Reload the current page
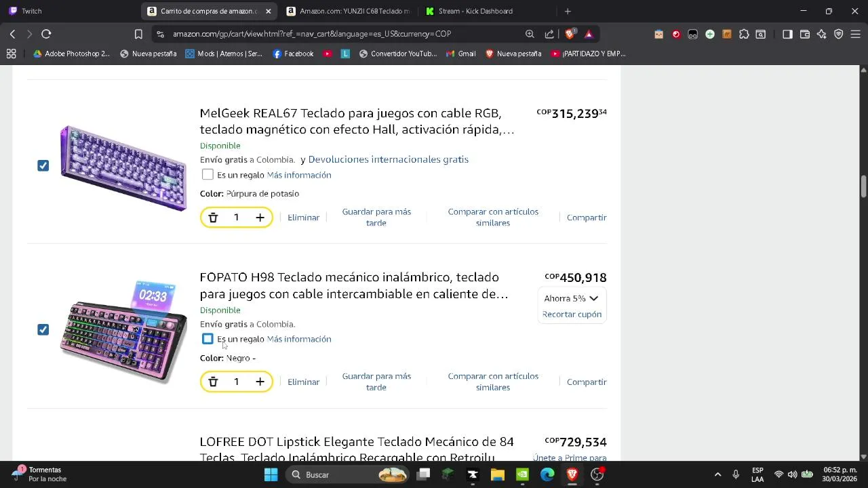 tap(46, 34)
